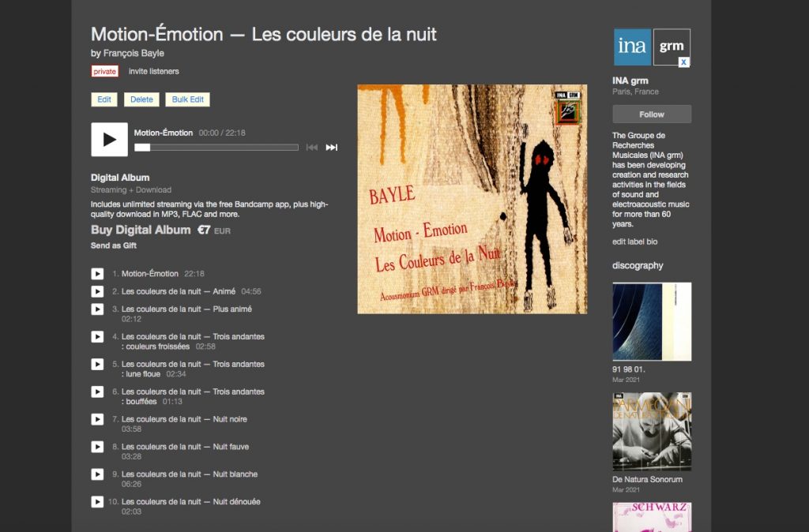
Task: Send album as Gift
Action: click(114, 245)
